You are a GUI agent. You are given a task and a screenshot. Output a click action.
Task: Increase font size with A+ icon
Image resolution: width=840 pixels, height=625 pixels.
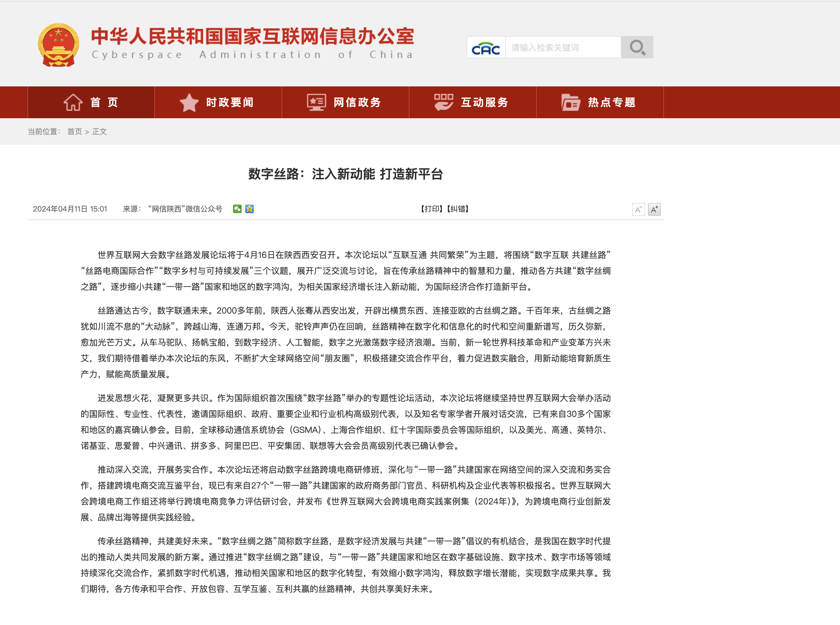pyautogui.click(x=654, y=209)
